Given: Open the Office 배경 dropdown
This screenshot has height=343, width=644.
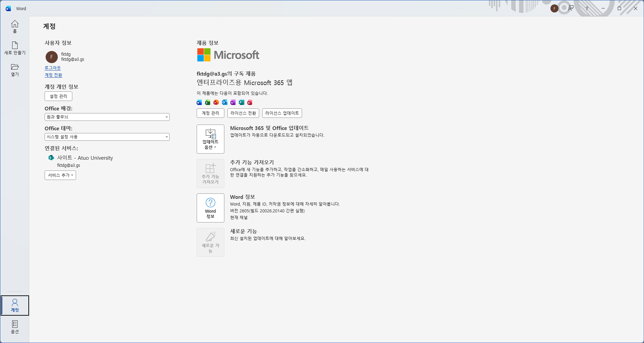Looking at the screenshot, I should [x=107, y=117].
